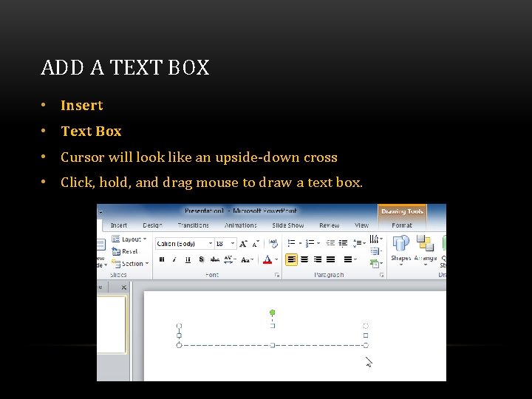Click the New Slide button
This screenshot has width=532, height=399.
tap(102, 253)
